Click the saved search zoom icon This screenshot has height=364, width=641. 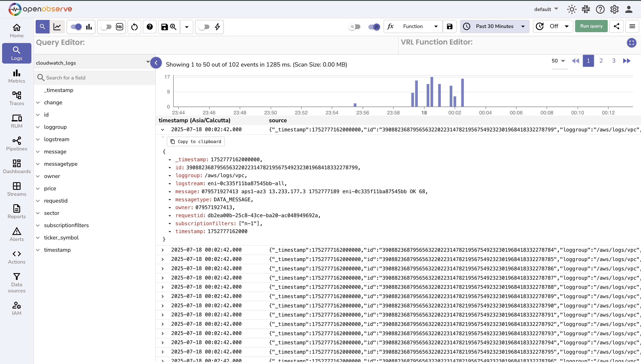173,27
